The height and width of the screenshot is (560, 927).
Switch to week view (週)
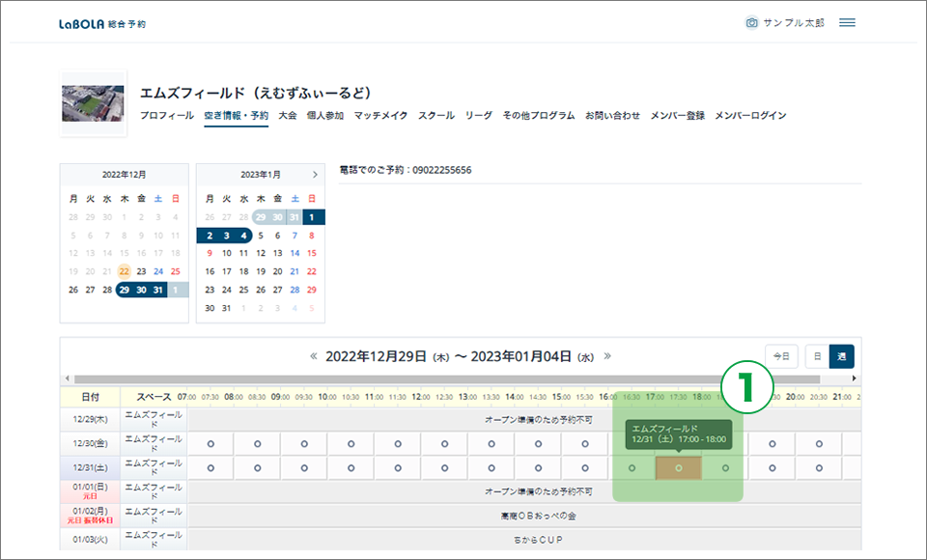(x=841, y=356)
